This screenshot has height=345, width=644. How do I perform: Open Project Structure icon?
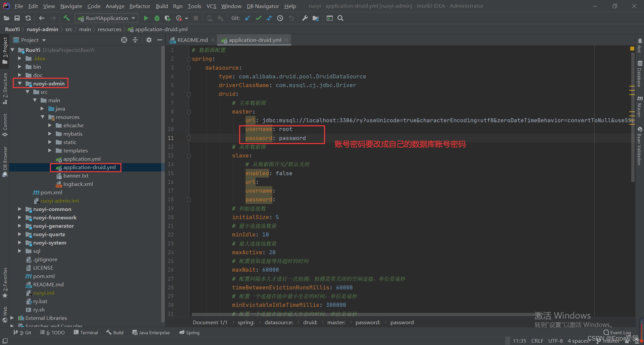pos(316,18)
